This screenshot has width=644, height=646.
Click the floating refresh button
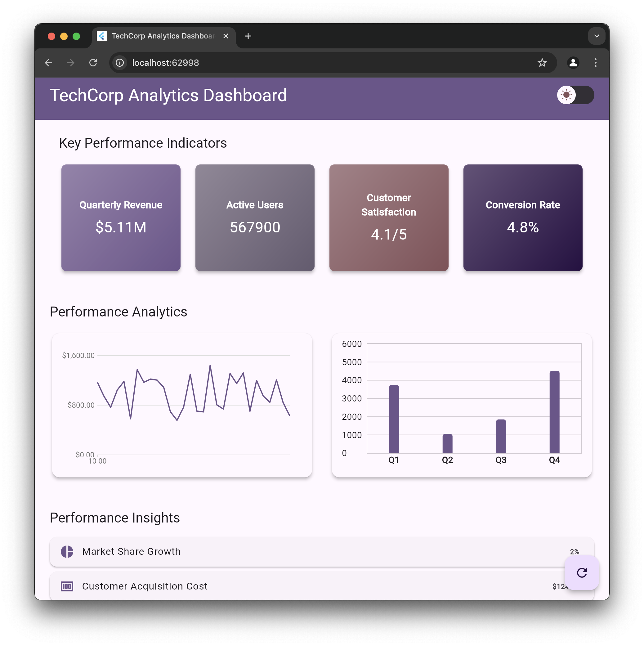coord(581,572)
